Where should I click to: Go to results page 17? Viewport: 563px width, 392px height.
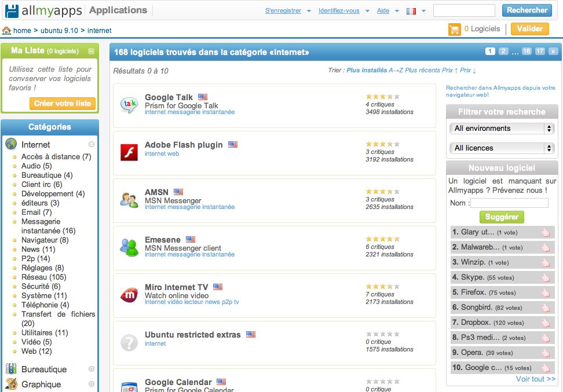(x=540, y=52)
